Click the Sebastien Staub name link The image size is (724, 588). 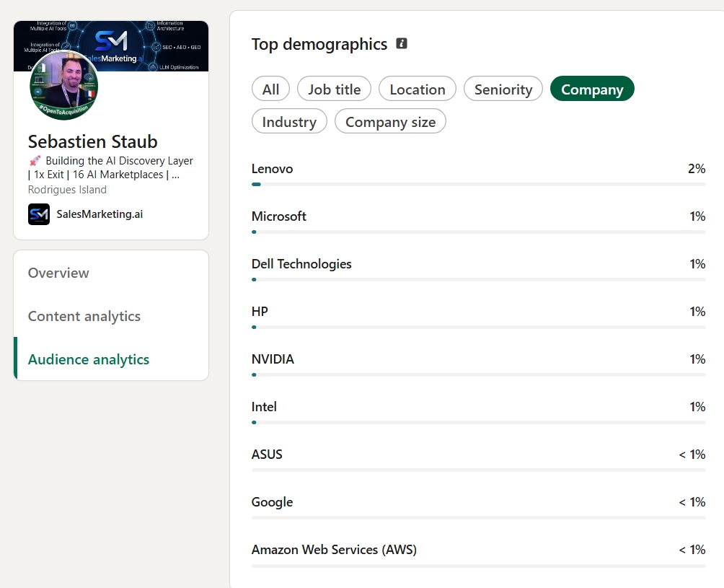click(93, 141)
